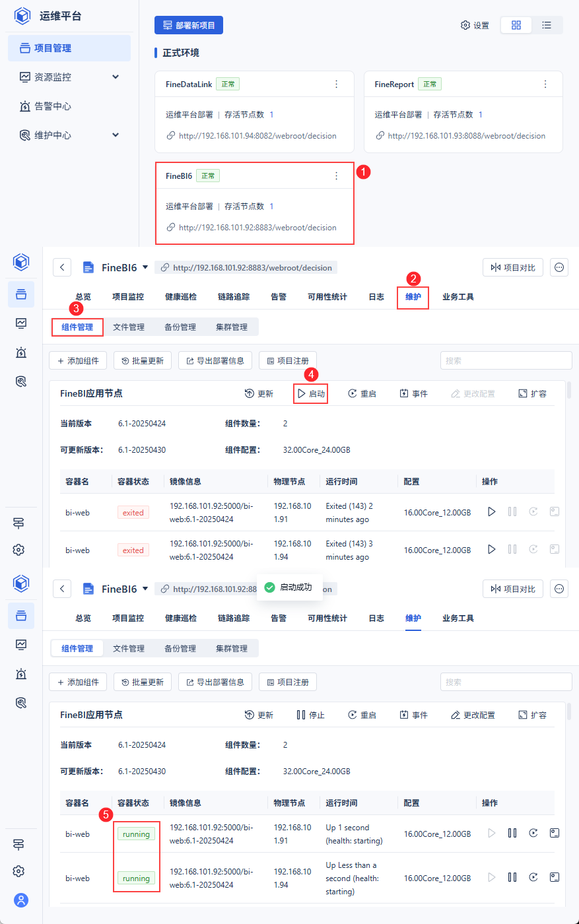This screenshot has height=924, width=579.
Task: Open the 192.168.101.94:8082 decision link
Action: 257,136
